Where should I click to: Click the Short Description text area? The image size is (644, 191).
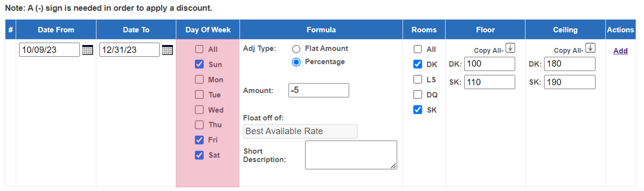(x=351, y=155)
